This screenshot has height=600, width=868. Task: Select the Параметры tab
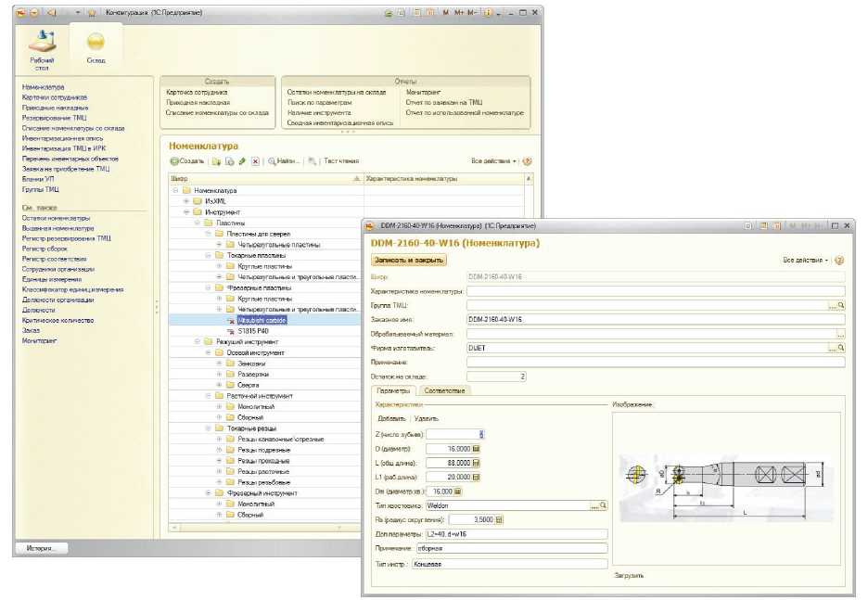(392, 390)
